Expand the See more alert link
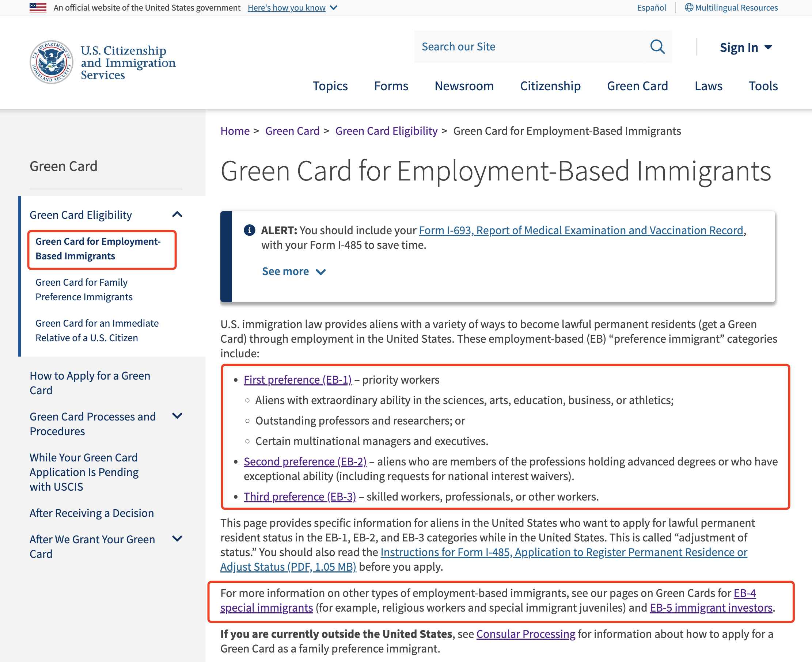The image size is (812, 662). (x=294, y=271)
